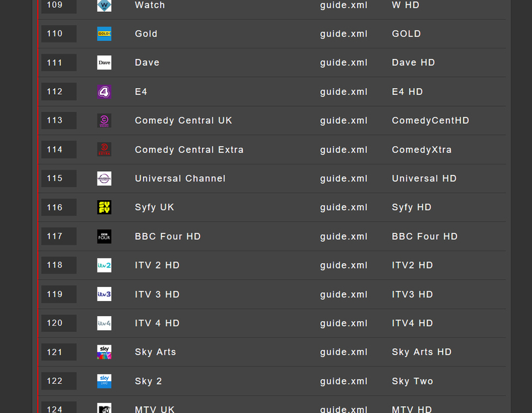This screenshot has width=532, height=413.
Task: Select channel number 109 field
Action: coord(59,6)
